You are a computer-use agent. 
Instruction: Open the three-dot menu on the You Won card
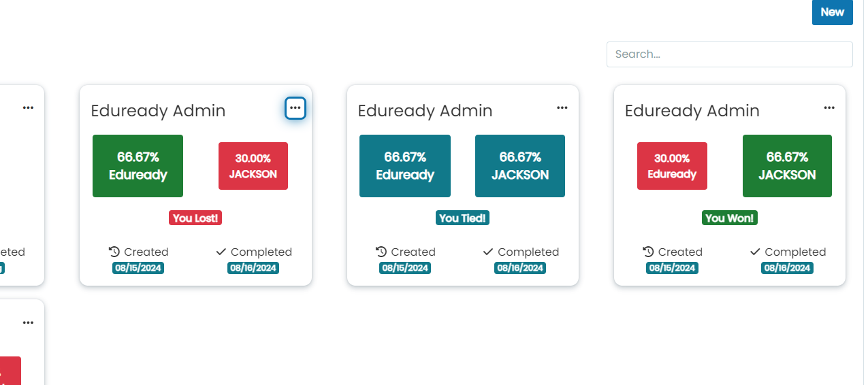point(829,107)
